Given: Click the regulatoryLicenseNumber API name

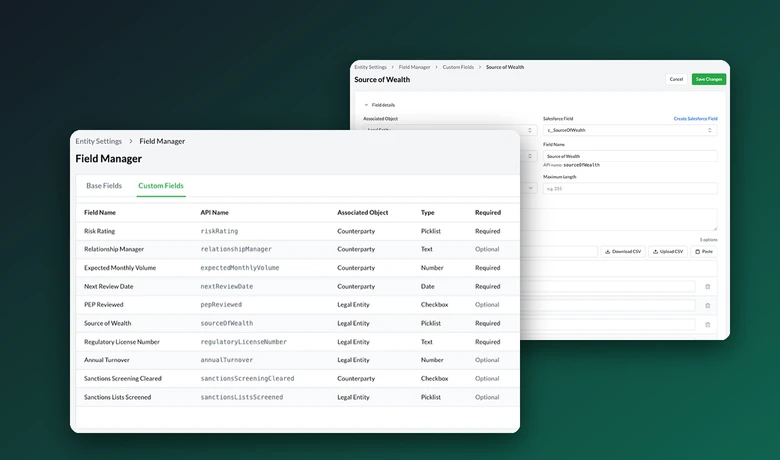Looking at the screenshot, I should click(243, 342).
